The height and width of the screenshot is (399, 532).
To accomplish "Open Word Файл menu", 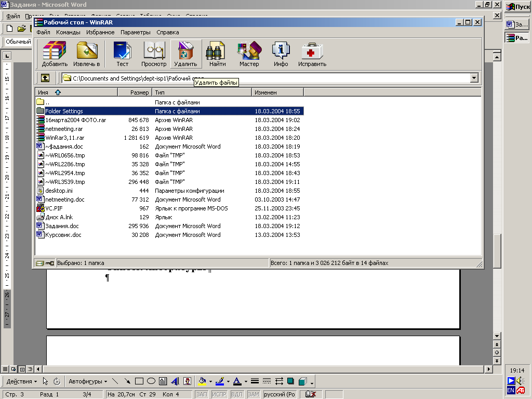I will 13,16.
